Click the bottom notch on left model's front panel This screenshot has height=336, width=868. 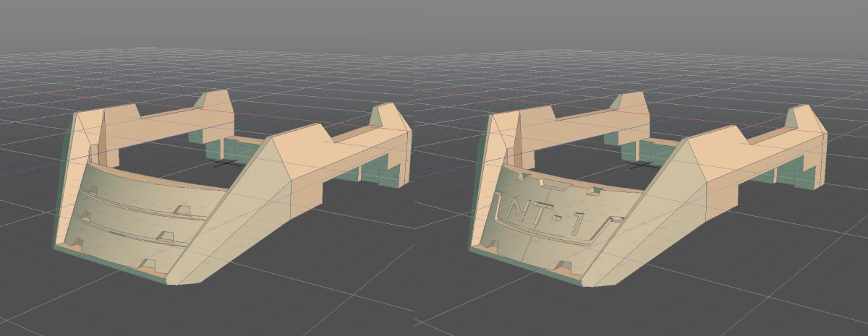click(x=147, y=264)
